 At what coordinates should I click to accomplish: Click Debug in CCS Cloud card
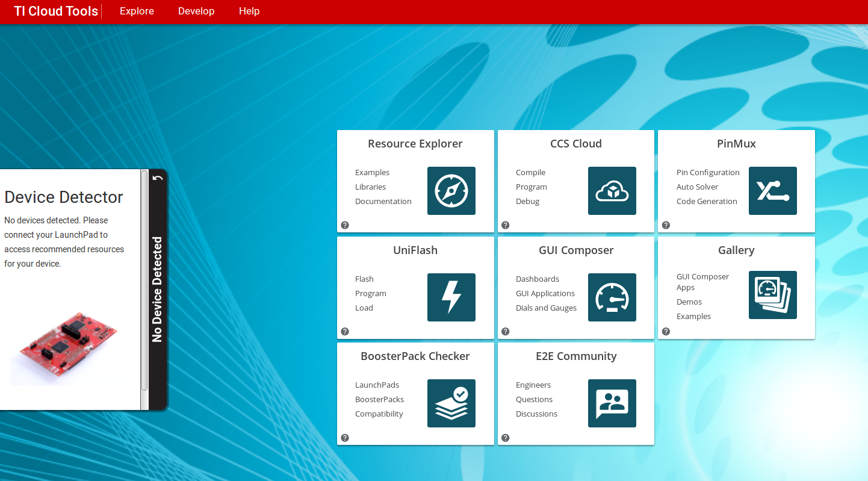[528, 202]
